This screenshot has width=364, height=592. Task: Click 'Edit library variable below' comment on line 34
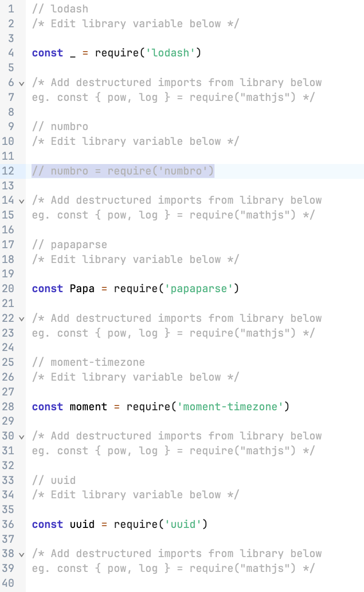point(136,495)
